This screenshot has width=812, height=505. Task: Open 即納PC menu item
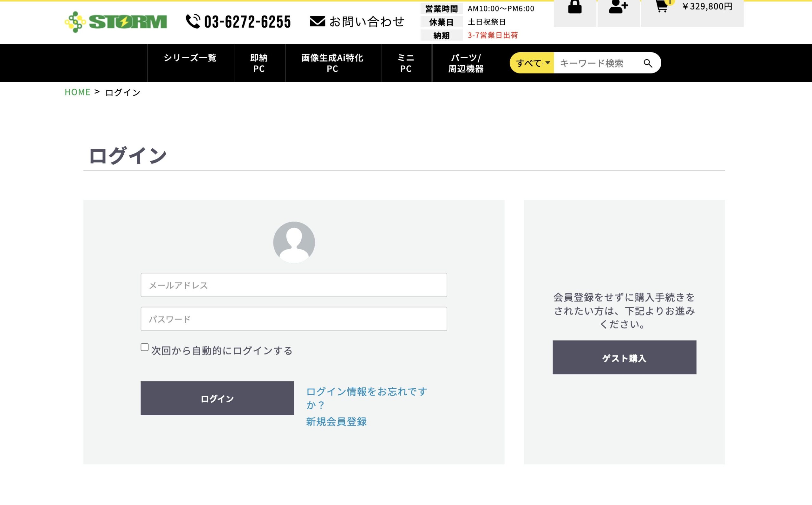(259, 63)
